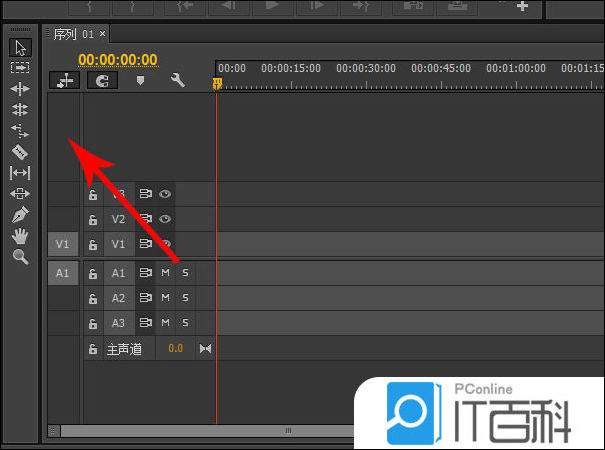Mute the A1 audio track
The width and height of the screenshot is (605, 450).
pyautogui.click(x=166, y=273)
